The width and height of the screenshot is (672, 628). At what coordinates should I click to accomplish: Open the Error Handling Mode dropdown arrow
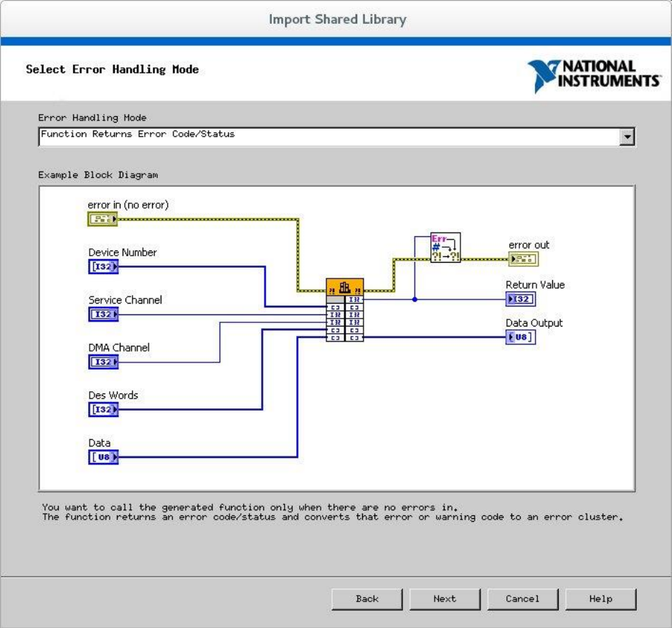627,137
